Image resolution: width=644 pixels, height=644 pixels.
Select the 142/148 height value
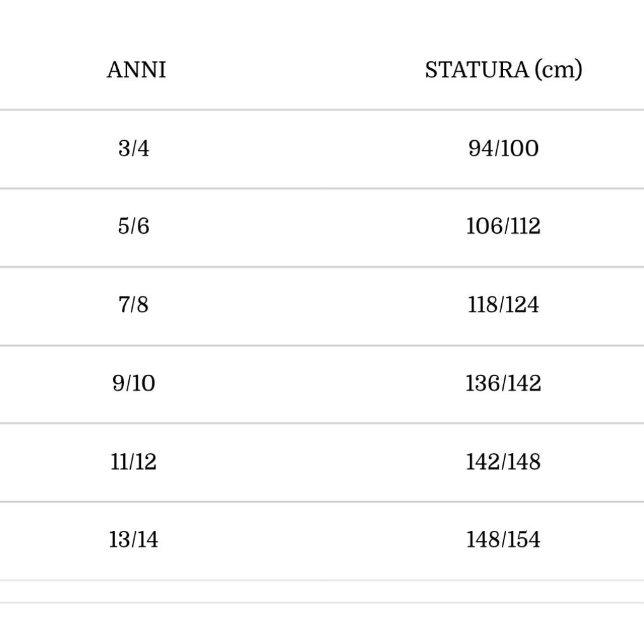(x=503, y=462)
